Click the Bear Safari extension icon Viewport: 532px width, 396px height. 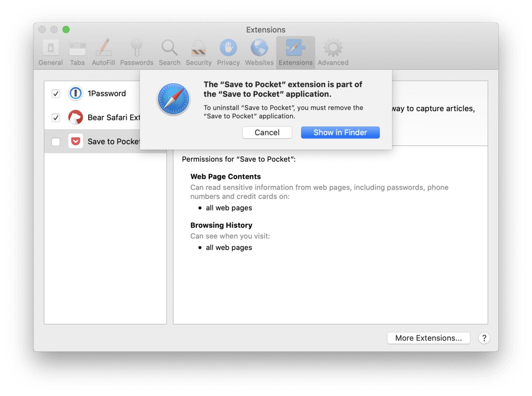point(76,117)
